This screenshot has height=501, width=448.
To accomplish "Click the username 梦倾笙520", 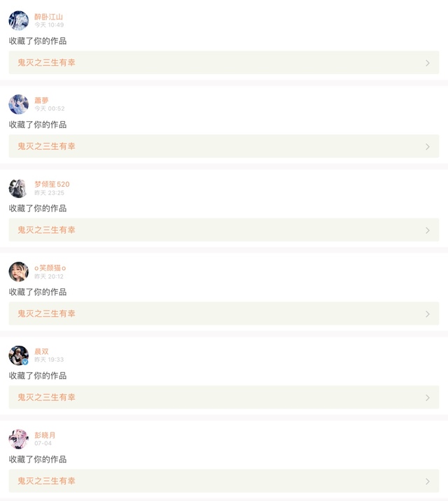I will (x=52, y=184).
